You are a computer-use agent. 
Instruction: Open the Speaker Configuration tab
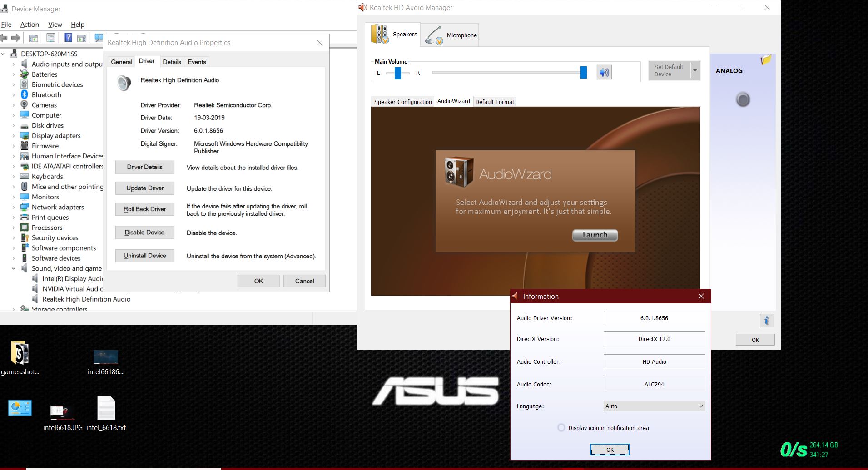coord(403,102)
